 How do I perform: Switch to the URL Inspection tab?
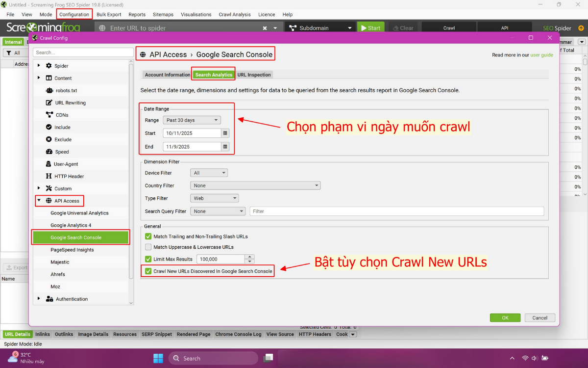pos(254,75)
